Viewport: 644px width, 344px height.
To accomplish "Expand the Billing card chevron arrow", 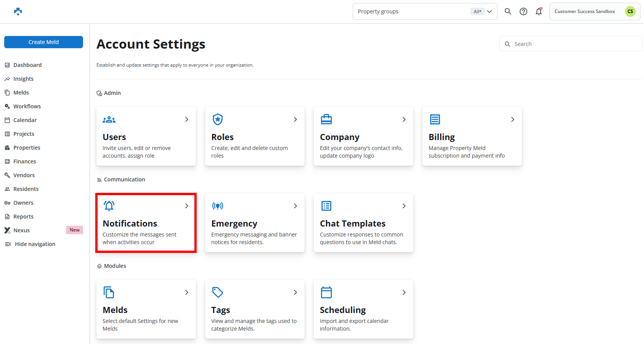I will tap(512, 119).
